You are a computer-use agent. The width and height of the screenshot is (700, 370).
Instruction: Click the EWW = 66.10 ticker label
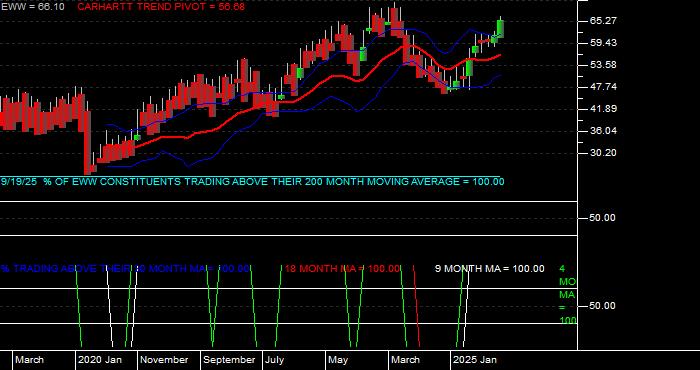32,7
